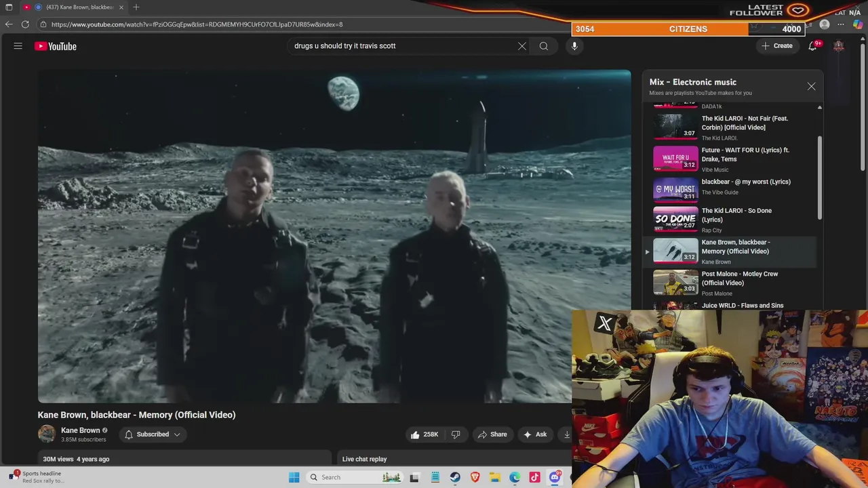Click the Juice WRLD Flaws and Sins title
868x488 pixels.
coord(743,306)
